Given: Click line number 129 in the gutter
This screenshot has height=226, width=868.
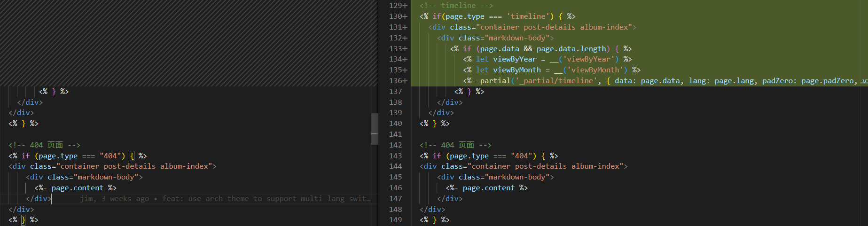Looking at the screenshot, I should click(x=396, y=6).
